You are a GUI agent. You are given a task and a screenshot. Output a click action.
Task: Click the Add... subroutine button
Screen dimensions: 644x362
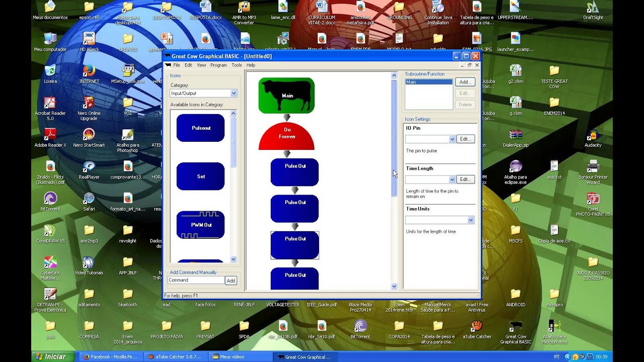tap(465, 82)
